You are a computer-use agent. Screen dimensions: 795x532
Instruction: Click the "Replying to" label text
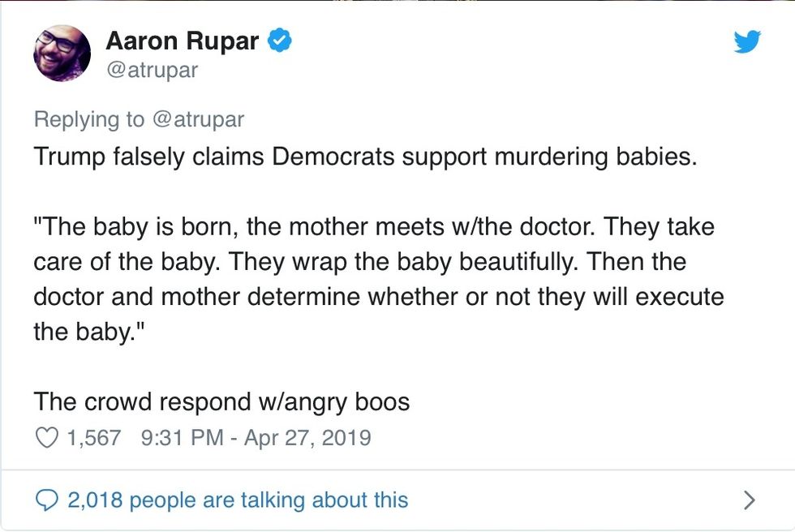88,119
